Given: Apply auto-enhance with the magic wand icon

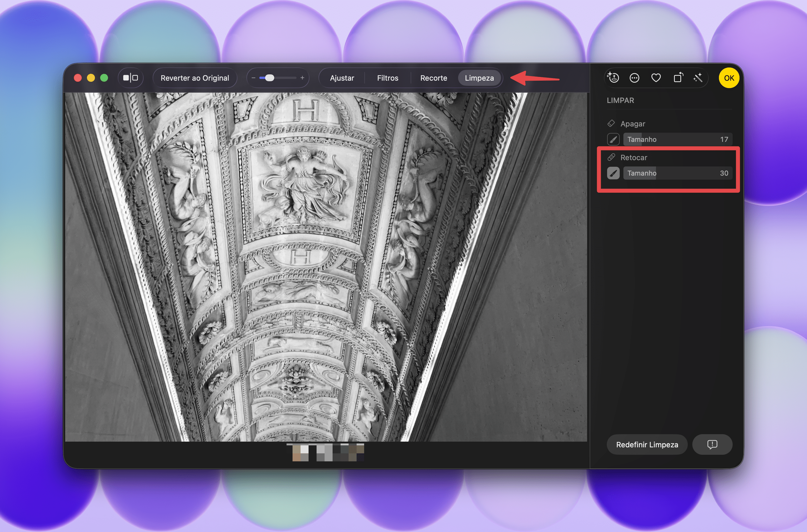Looking at the screenshot, I should [698, 78].
